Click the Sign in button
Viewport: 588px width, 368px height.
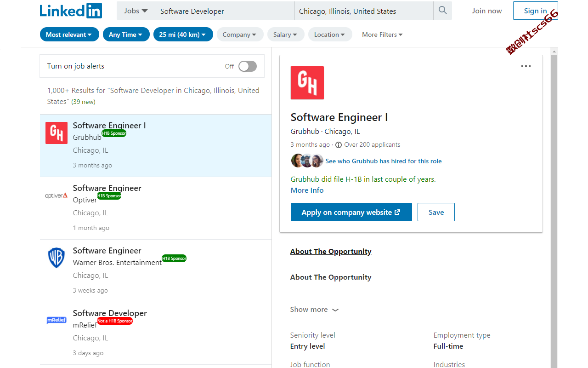click(x=535, y=11)
